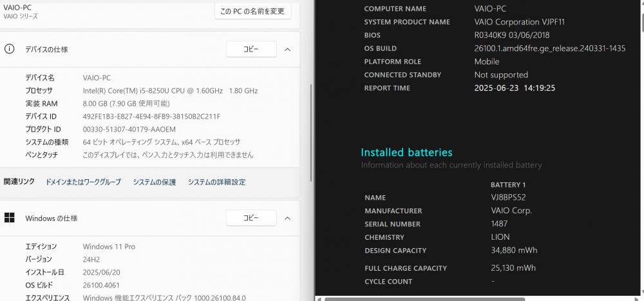Select the device ID value 492FE1B3
644x301 pixels.
click(151, 117)
